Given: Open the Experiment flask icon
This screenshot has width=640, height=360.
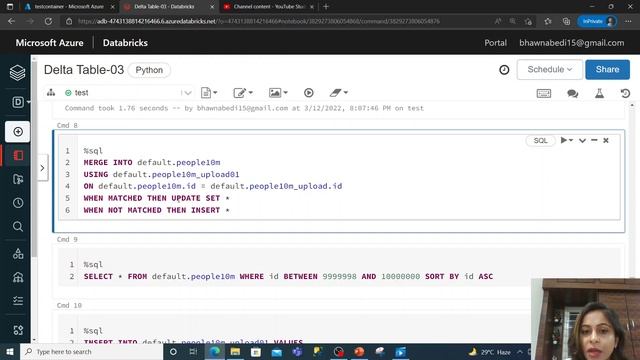Looking at the screenshot, I should coord(599,93).
